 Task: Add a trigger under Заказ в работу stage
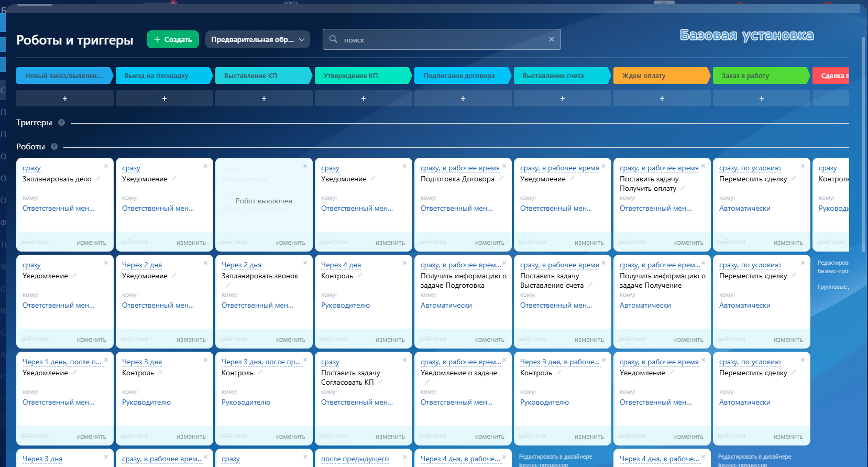(762, 99)
